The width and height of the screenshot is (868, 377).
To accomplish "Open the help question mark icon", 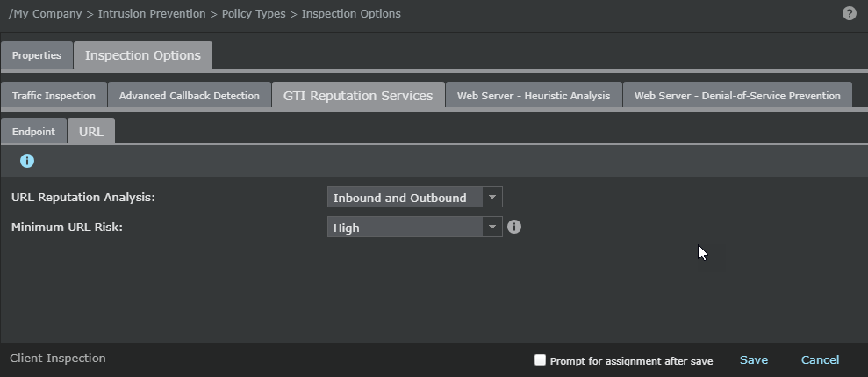I will pyautogui.click(x=850, y=13).
